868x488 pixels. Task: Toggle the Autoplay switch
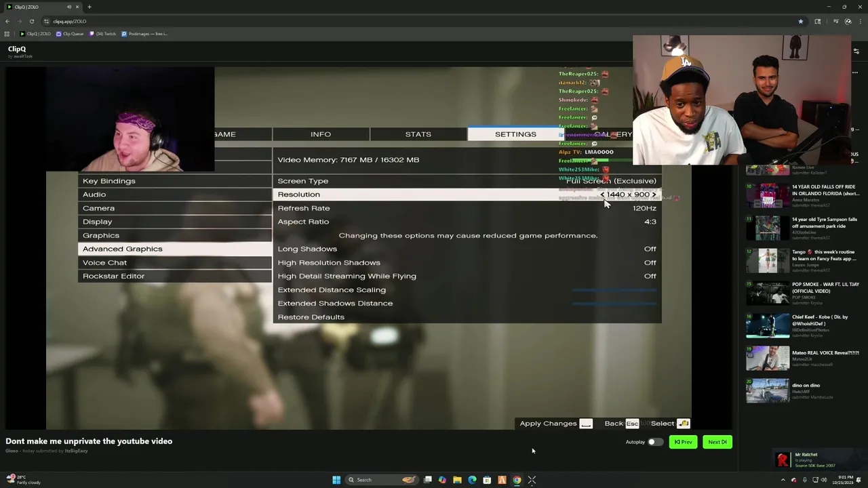[654, 442]
